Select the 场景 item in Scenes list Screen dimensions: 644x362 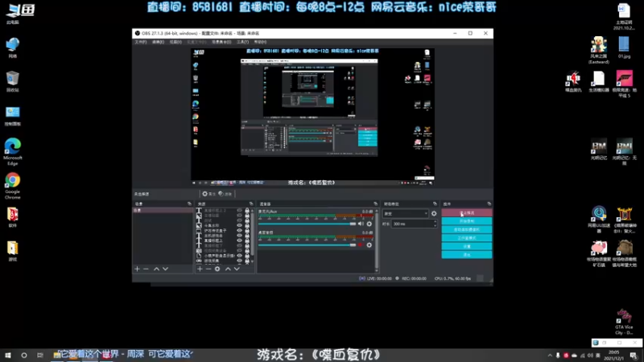[x=163, y=210]
